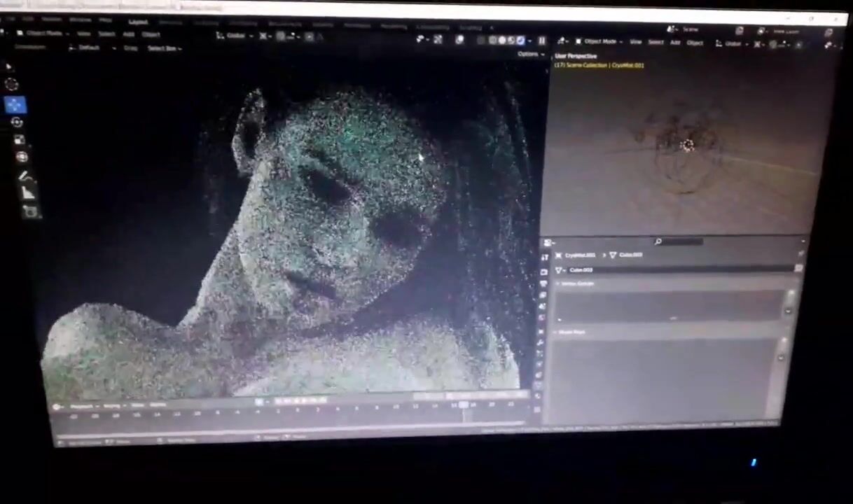Pick the Scale tool
This screenshot has height=504, width=853.
point(19,140)
